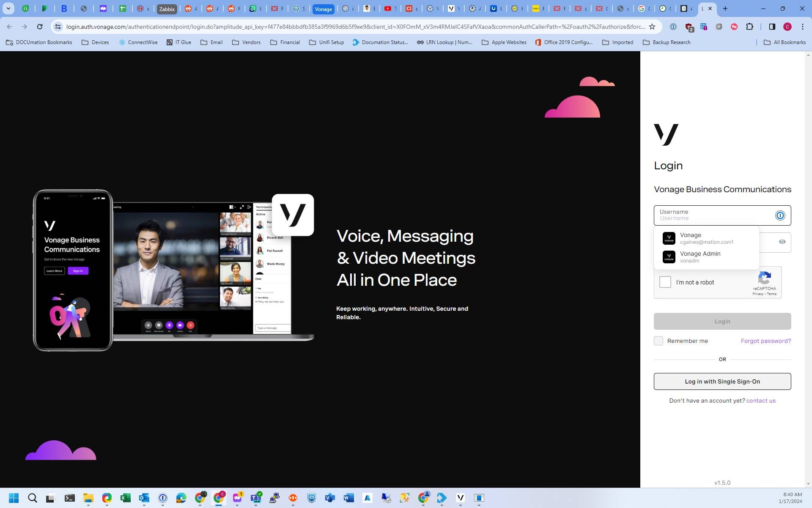Open Outlook from the taskbar
The width and height of the screenshot is (812, 508).
point(144,498)
